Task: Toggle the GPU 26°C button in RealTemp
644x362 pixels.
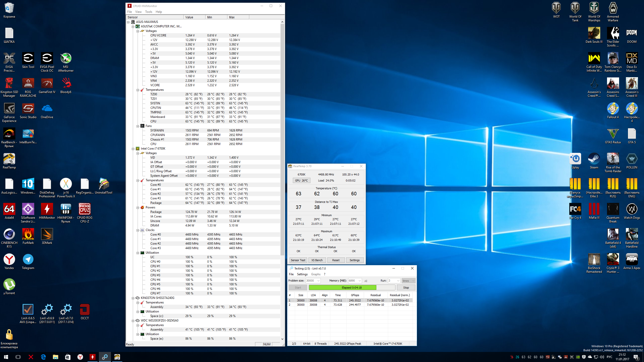Action: click(301, 180)
